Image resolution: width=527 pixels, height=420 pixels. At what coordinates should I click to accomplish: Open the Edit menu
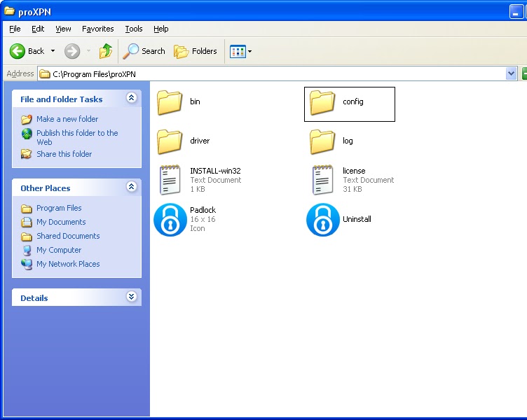coord(38,29)
